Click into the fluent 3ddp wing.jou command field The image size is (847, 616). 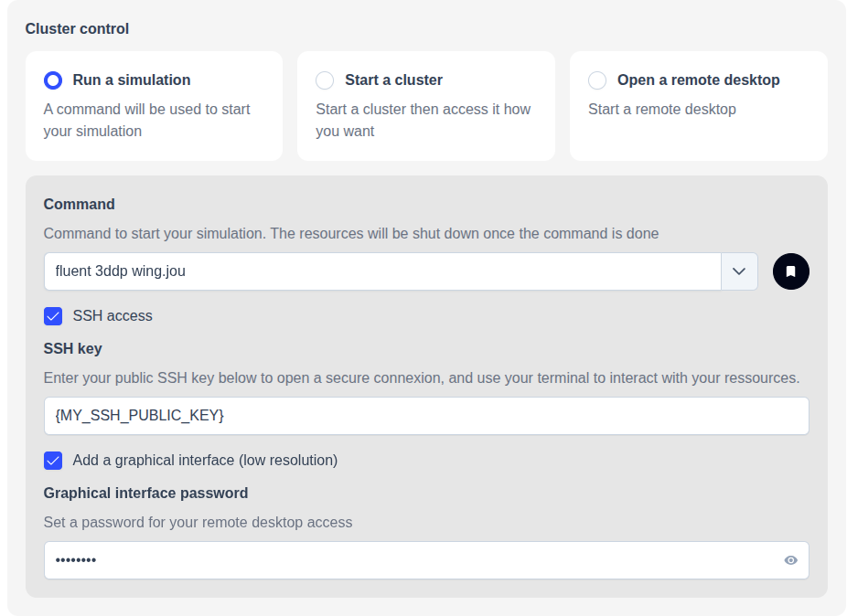click(x=382, y=271)
